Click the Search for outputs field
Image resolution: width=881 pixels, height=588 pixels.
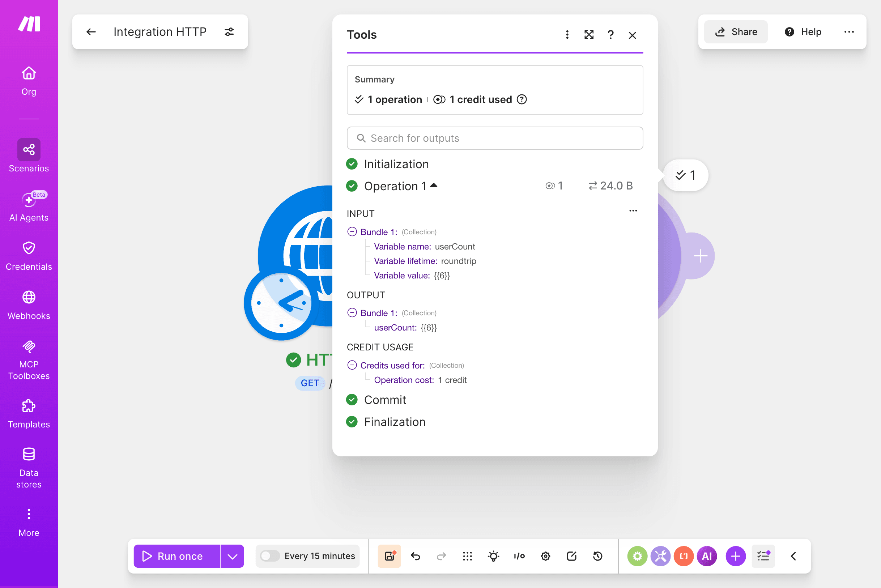click(x=495, y=139)
